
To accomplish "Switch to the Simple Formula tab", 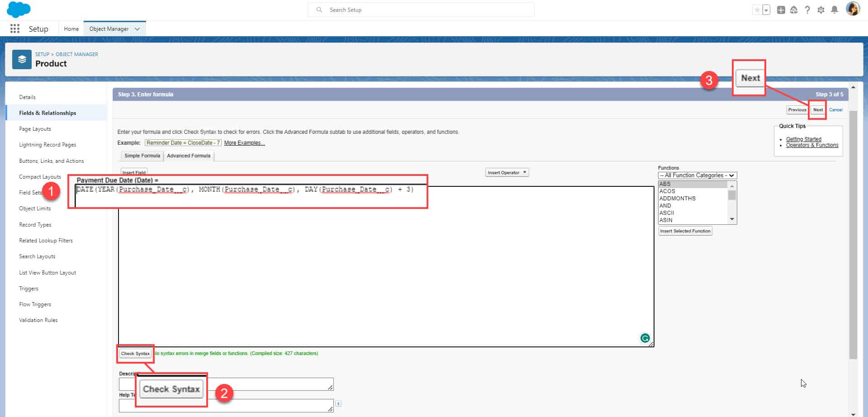I will [x=142, y=156].
